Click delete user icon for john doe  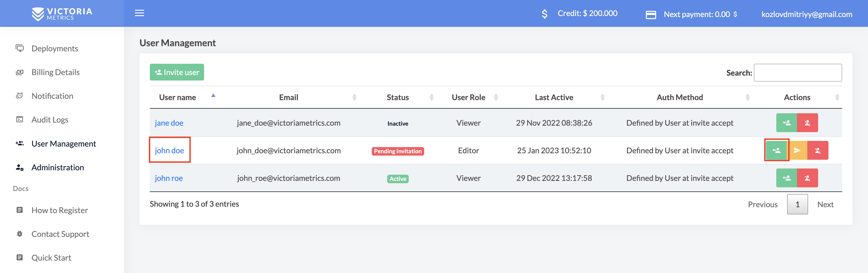[x=818, y=150]
